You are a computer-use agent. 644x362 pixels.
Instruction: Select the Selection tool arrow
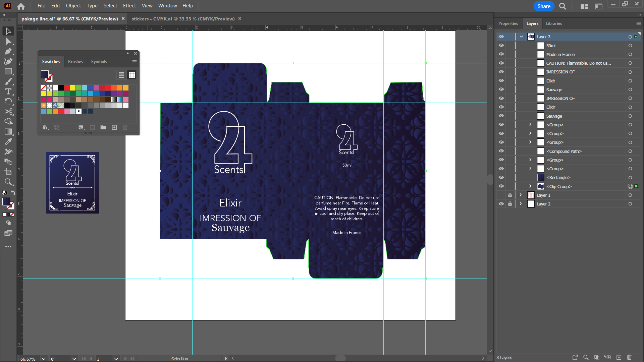tap(8, 31)
